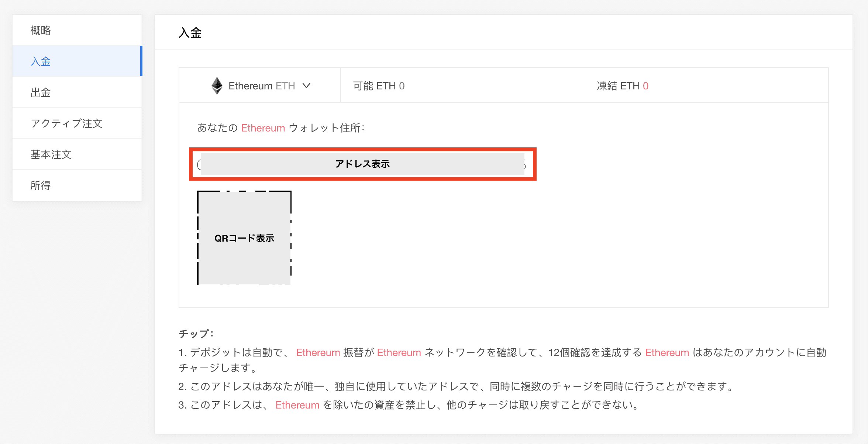This screenshot has width=868, height=444.
Task: Click first Ethereum link in tip 1
Action: point(318,353)
